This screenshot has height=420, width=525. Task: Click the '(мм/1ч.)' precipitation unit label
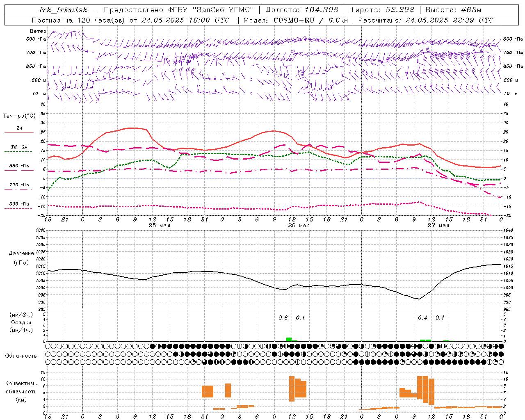(21, 330)
